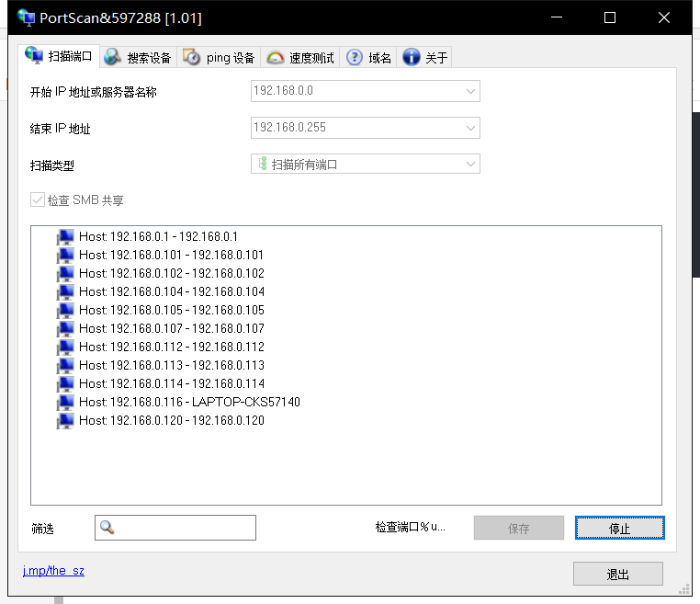Switch to the 搜索设备 tab
This screenshot has width=700, height=604.
pos(139,58)
